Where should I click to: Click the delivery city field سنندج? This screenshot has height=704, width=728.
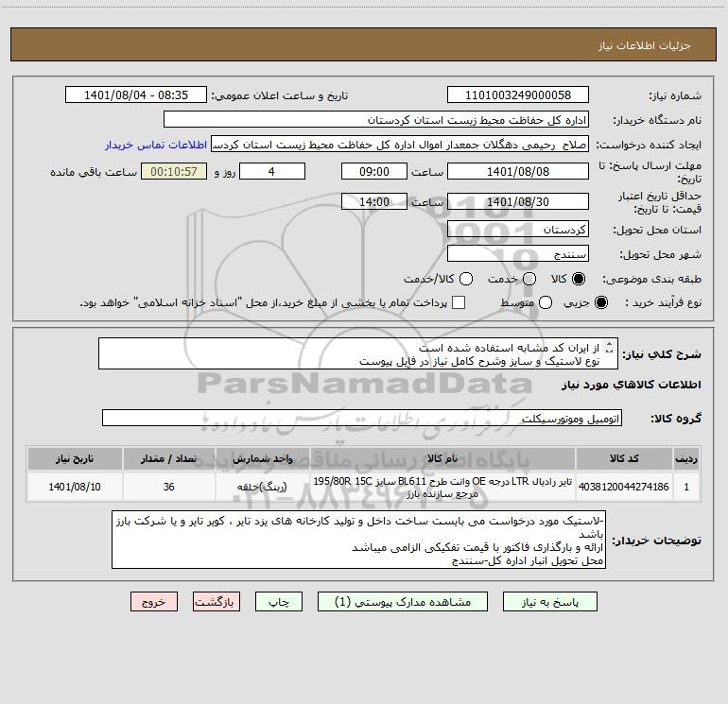pos(518,254)
